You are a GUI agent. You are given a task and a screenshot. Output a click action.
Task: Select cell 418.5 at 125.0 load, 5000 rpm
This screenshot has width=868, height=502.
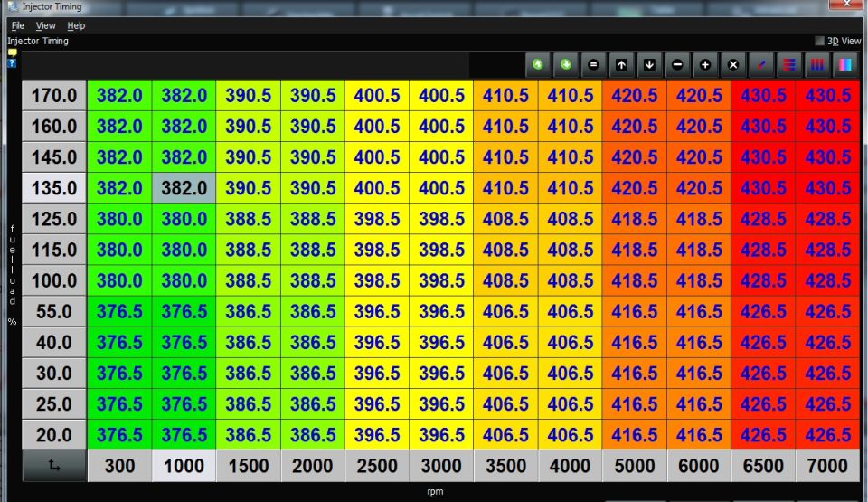click(x=635, y=219)
